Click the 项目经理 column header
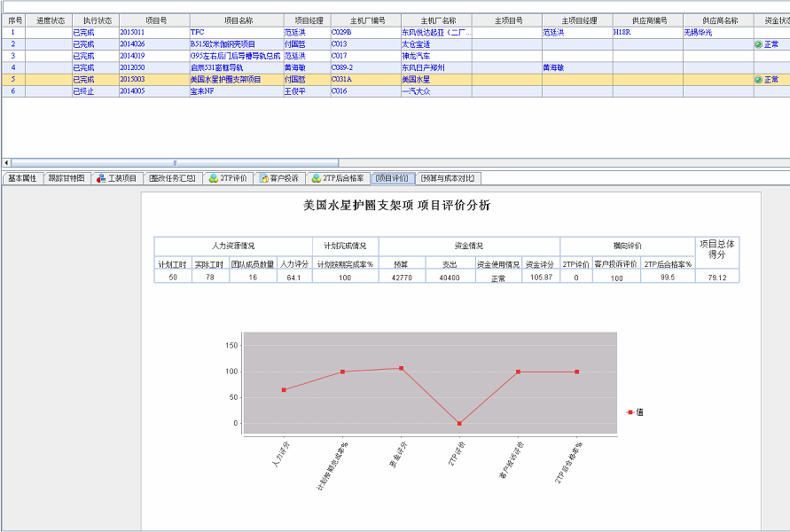The width and height of the screenshot is (790, 532). coord(306,20)
